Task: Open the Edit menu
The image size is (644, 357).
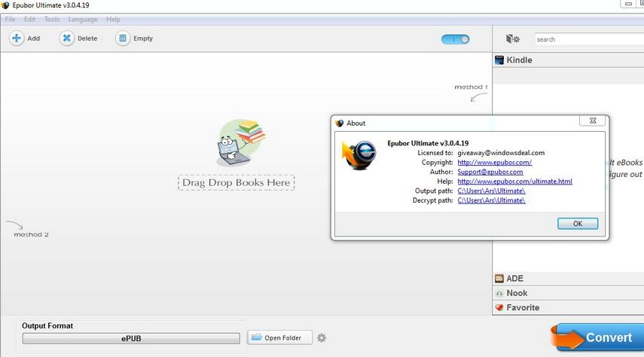Action: 29,20
